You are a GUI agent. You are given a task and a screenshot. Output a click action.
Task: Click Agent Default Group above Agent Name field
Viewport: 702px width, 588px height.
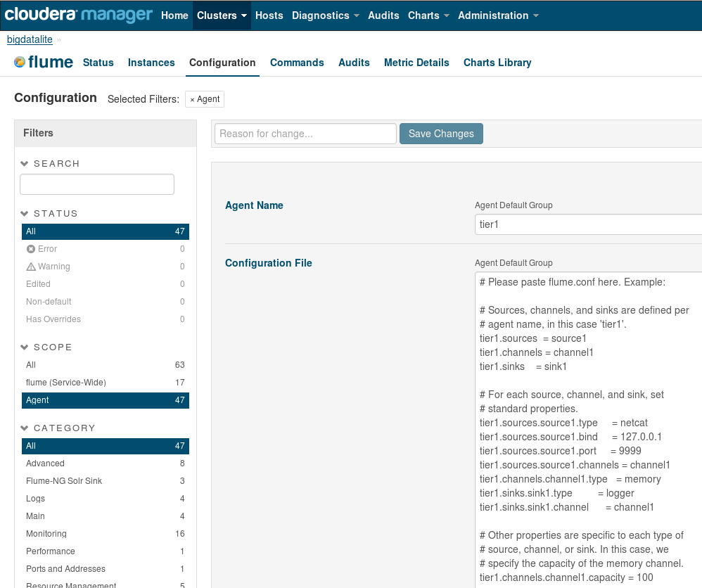(513, 205)
